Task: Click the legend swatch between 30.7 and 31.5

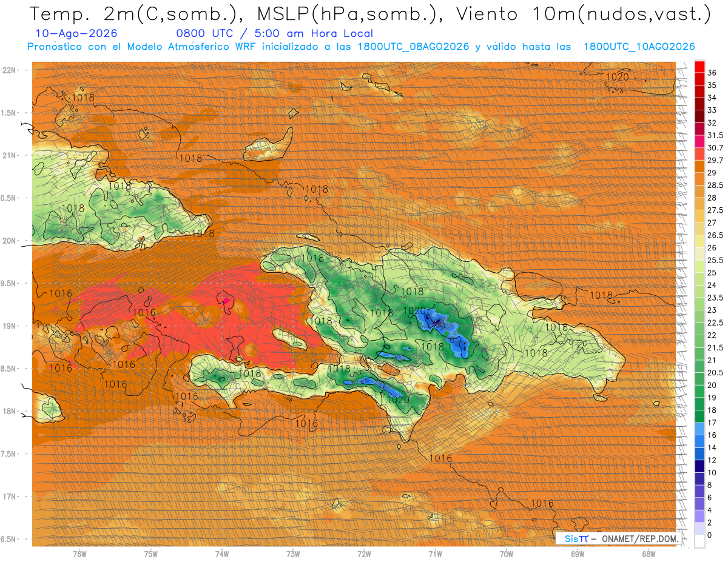Action: [x=699, y=141]
